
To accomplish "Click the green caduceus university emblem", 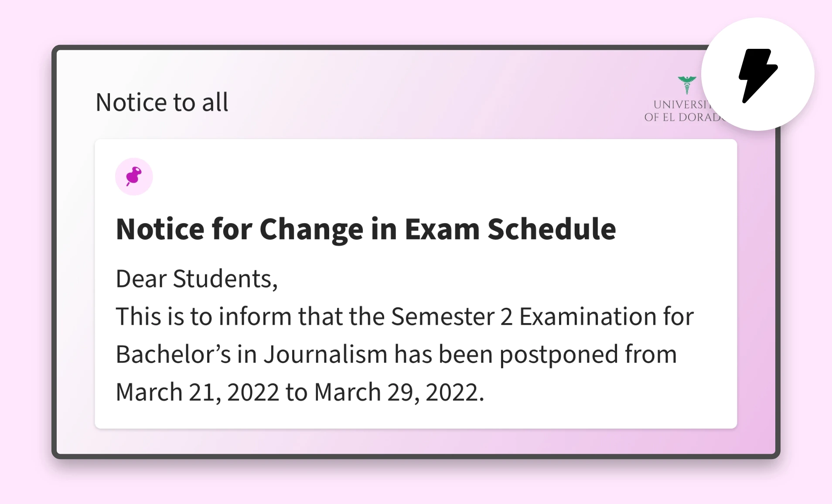I will [687, 85].
